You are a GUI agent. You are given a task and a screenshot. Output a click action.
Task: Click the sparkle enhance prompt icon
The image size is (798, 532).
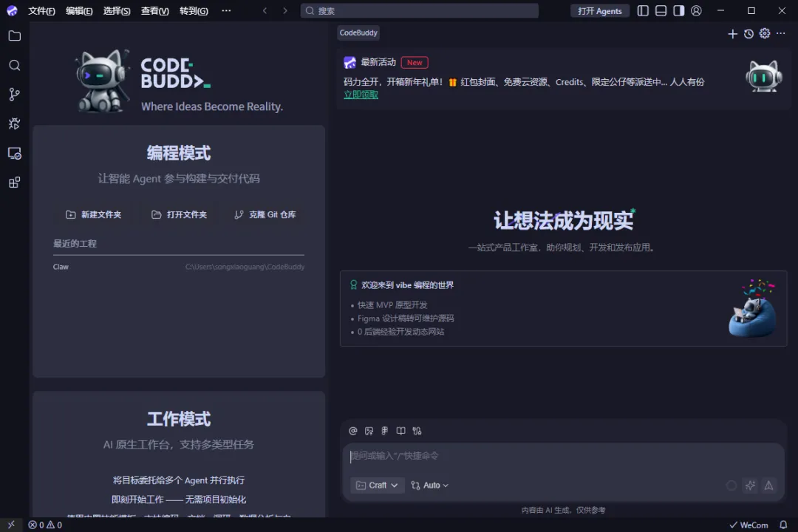750,485
